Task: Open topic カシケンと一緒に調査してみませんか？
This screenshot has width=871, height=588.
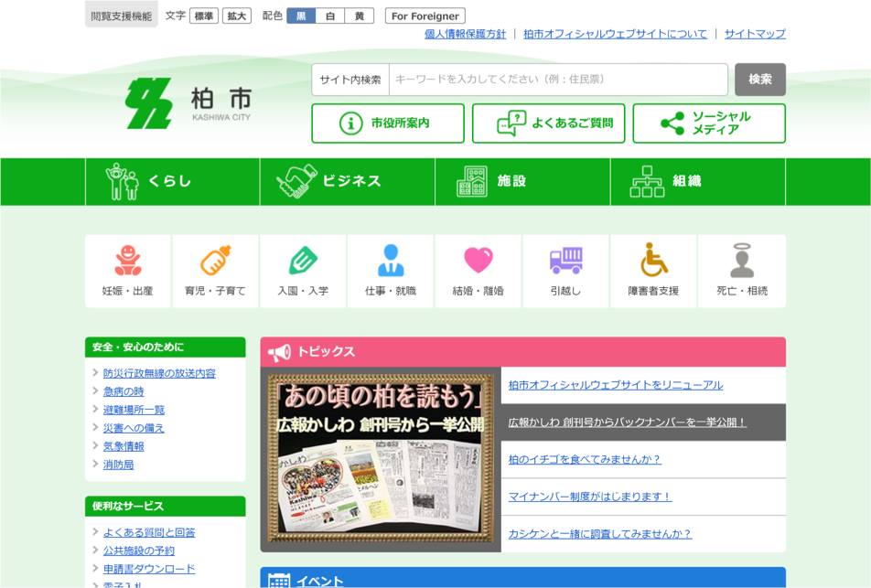Action: point(600,534)
